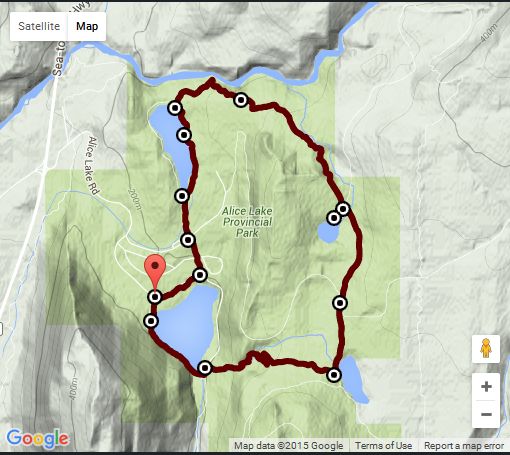Image resolution: width=510 pixels, height=455 pixels.
Task: Click Report a map error
Action: (x=464, y=446)
